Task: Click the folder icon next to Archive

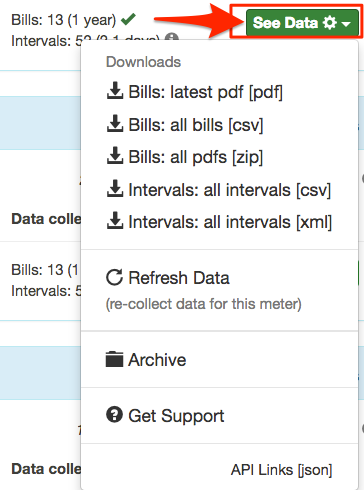Action: coord(114,359)
